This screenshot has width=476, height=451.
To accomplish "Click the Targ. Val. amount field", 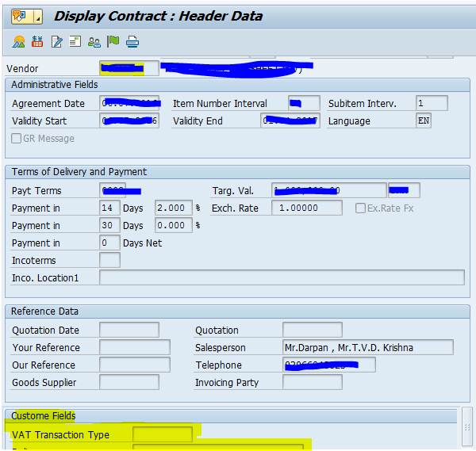I will pyautogui.click(x=329, y=190).
